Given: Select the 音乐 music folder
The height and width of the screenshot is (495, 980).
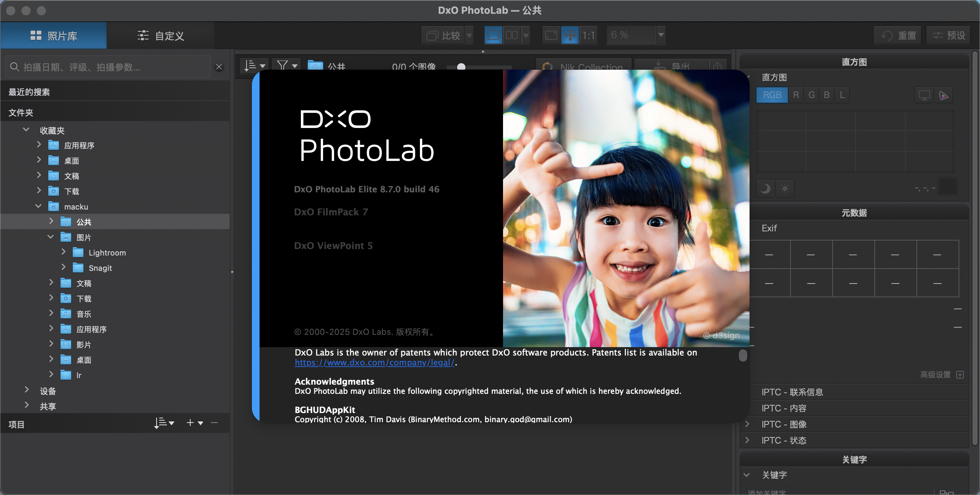Looking at the screenshot, I should point(84,314).
